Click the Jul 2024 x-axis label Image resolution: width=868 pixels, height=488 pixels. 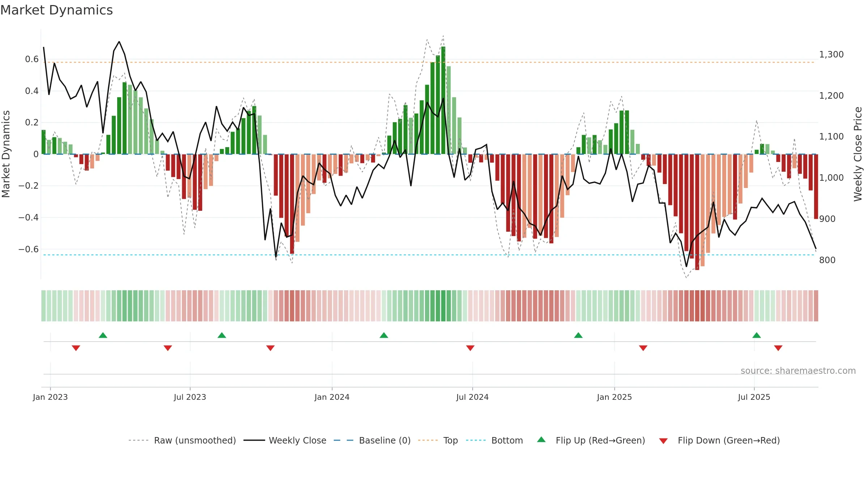[x=472, y=397]
